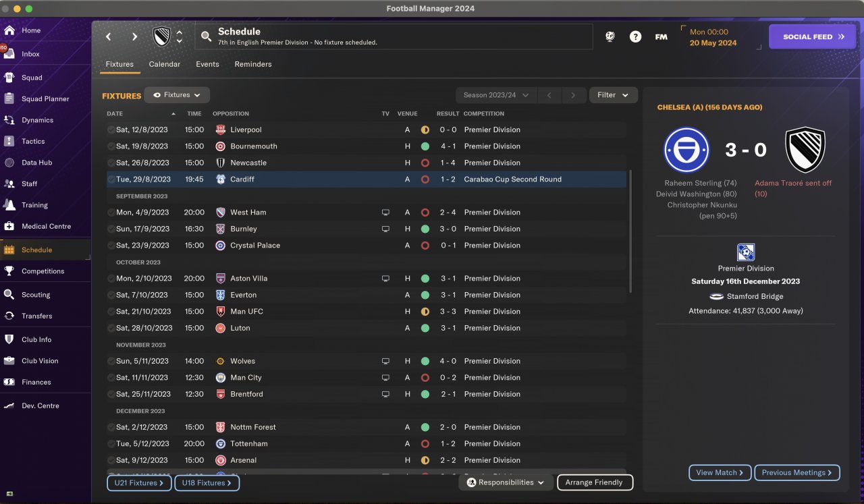Select Schedule in the sidebar
This screenshot has width=864, height=504.
45,250
